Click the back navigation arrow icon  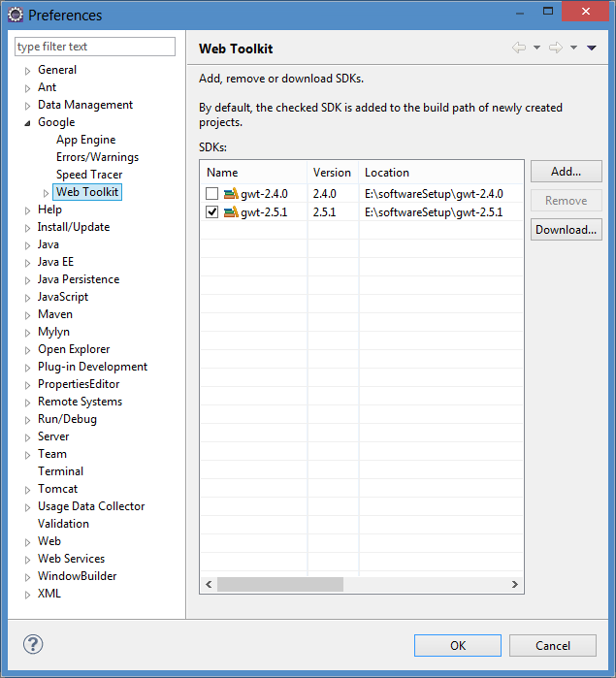coord(519,48)
